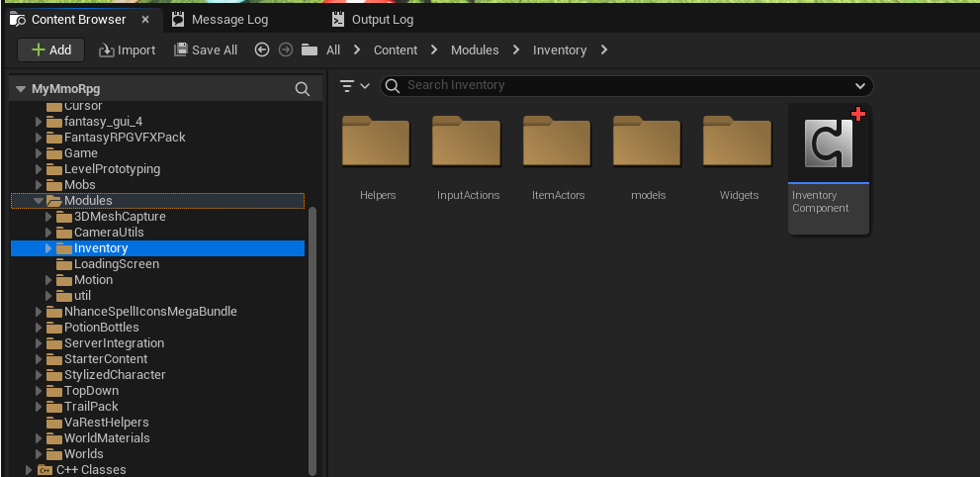This screenshot has width=980, height=477.
Task: Navigate to Modules in breadcrumb
Action: coord(475,50)
